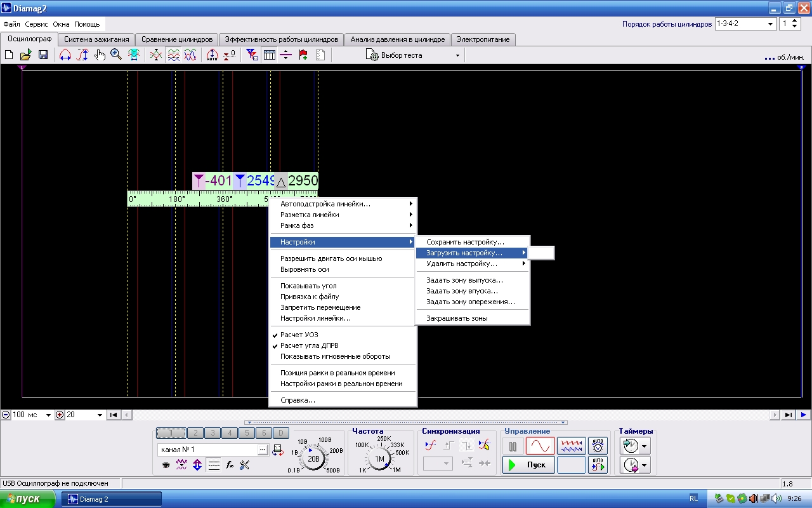Click the divide-symbol toolbar icon
Image resolution: width=812 pixels, height=508 pixels.
click(x=286, y=55)
